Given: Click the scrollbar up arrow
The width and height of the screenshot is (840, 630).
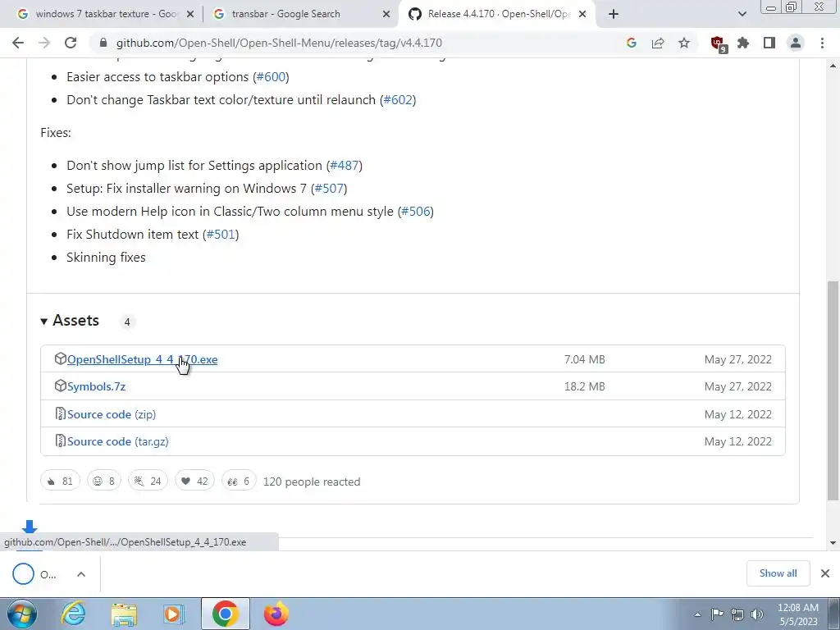Looking at the screenshot, I should click(x=833, y=66).
